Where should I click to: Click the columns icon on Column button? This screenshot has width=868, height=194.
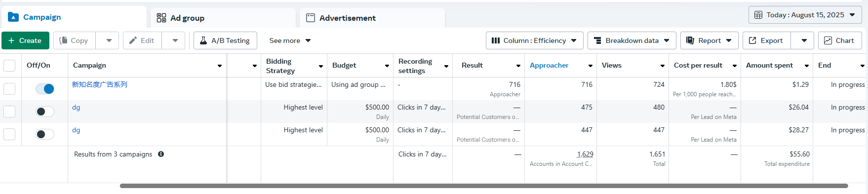coord(496,40)
